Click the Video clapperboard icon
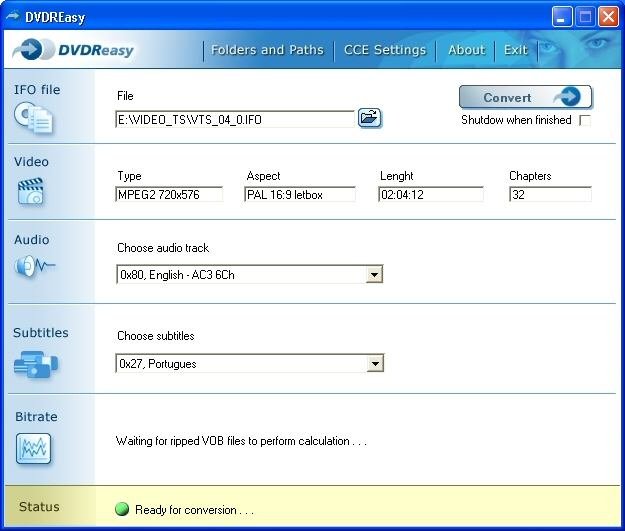Viewport: 625px width, 531px height. 31,192
